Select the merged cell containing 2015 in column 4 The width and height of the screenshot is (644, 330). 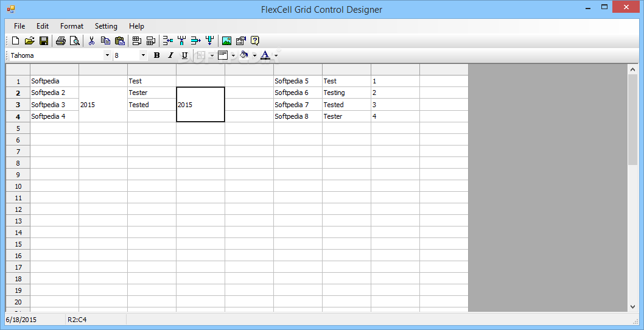(x=200, y=104)
